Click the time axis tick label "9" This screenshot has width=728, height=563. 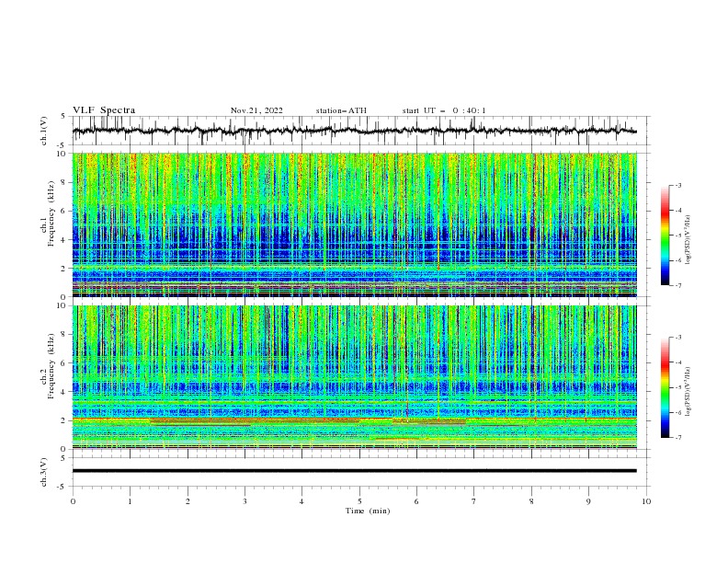pos(588,501)
